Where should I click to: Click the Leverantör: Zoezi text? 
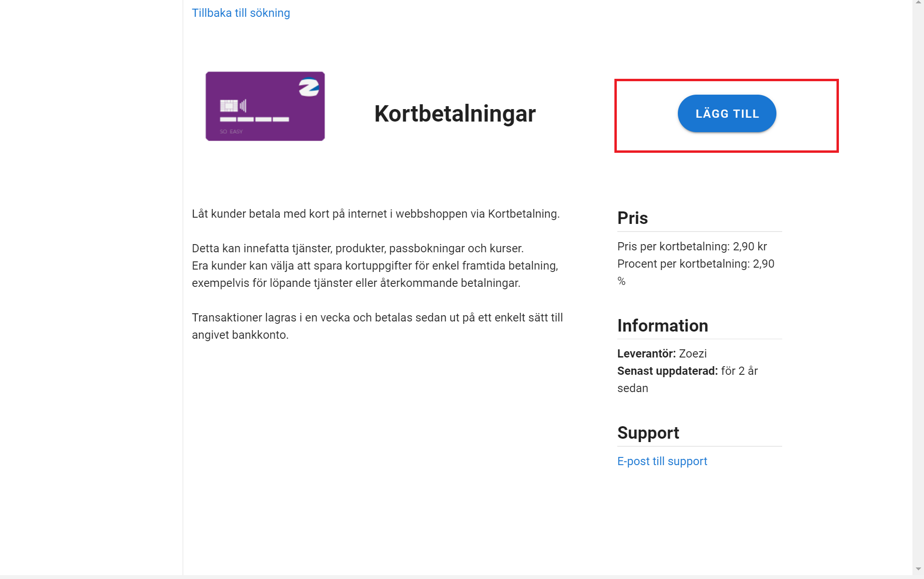click(662, 354)
